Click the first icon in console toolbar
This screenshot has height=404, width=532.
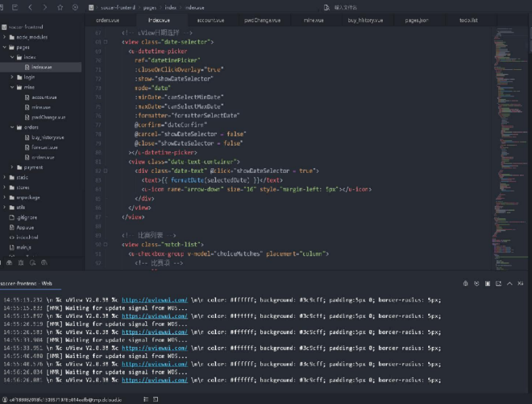click(466, 283)
